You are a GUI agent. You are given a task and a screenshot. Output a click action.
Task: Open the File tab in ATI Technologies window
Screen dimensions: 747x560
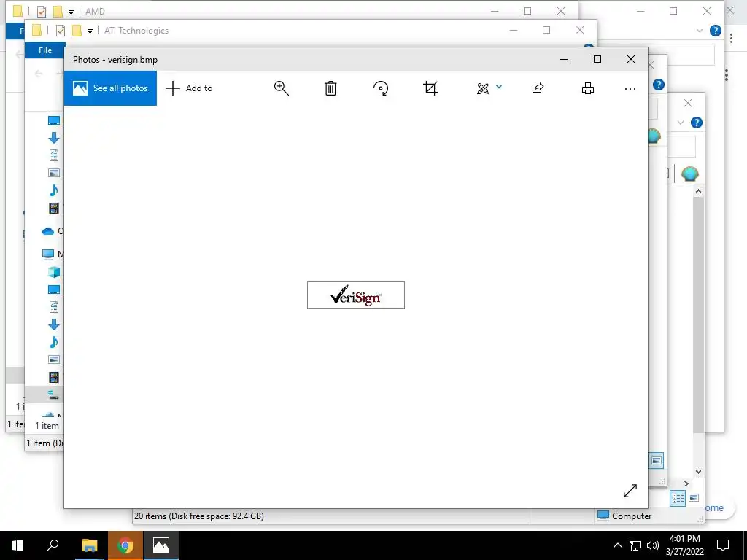point(45,50)
